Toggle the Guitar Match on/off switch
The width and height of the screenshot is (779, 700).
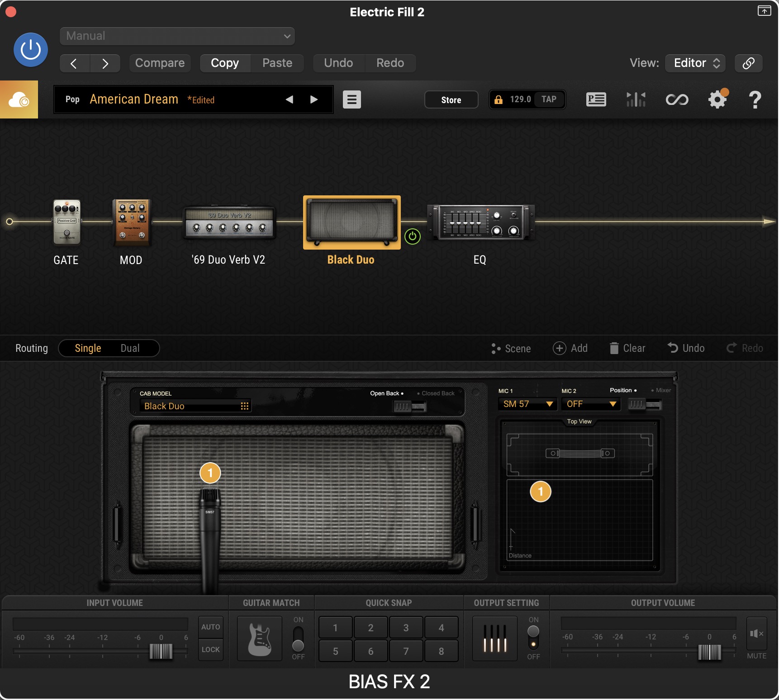point(298,639)
